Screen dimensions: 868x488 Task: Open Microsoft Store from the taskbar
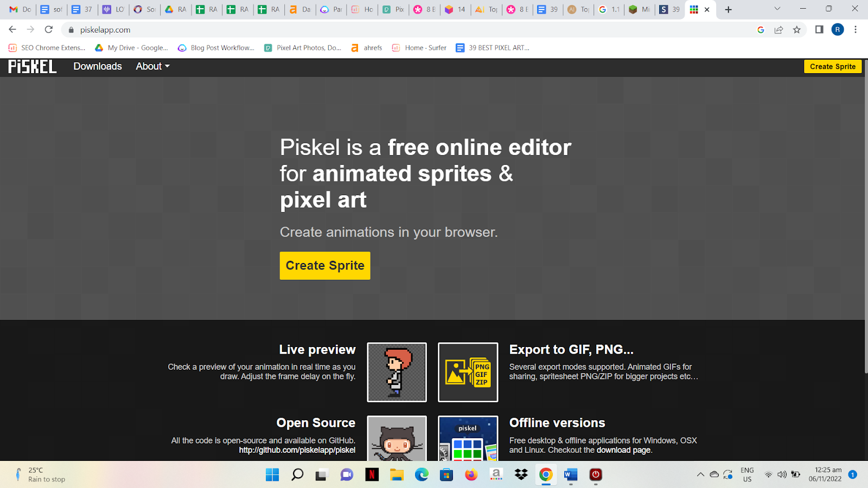446,475
